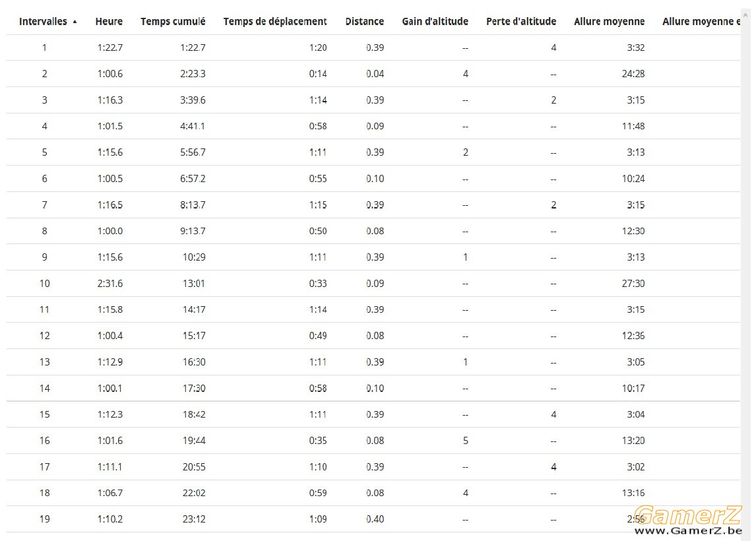The width and height of the screenshot is (756, 541).
Task: Click the 0.40 distance in row 19
Action: [x=375, y=519]
